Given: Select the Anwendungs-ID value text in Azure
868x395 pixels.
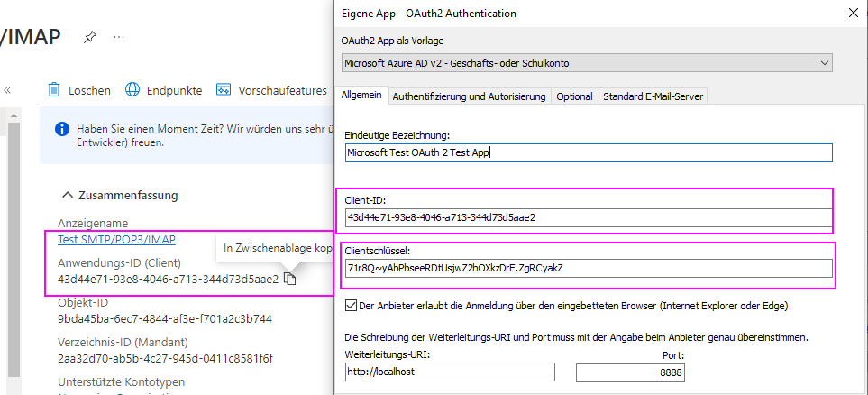Looking at the screenshot, I should click(x=168, y=279).
